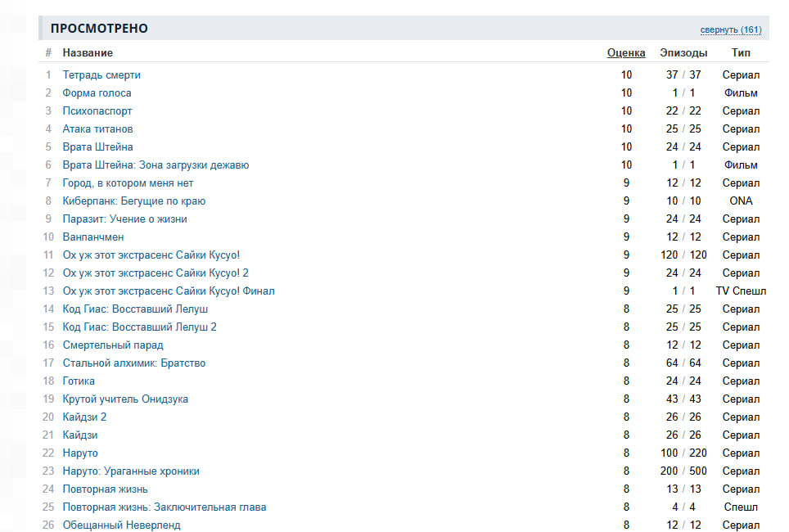The image size is (789, 532).
Task: Open Крутой учитель Онидзука
Action: click(125, 399)
